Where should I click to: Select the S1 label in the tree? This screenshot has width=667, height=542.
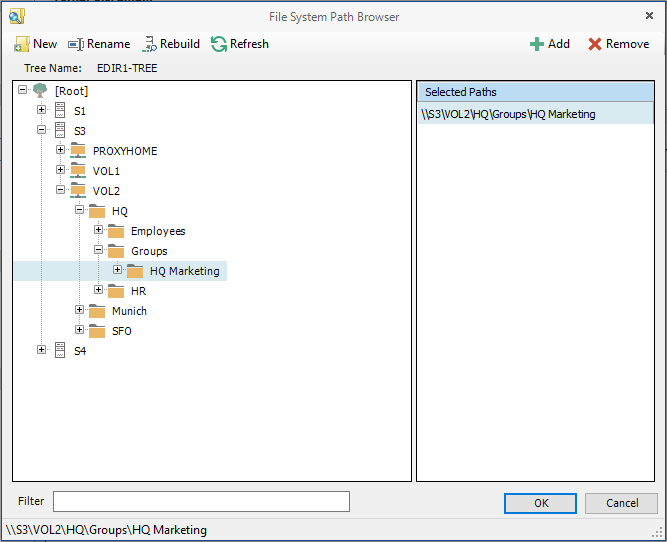pyautogui.click(x=80, y=111)
